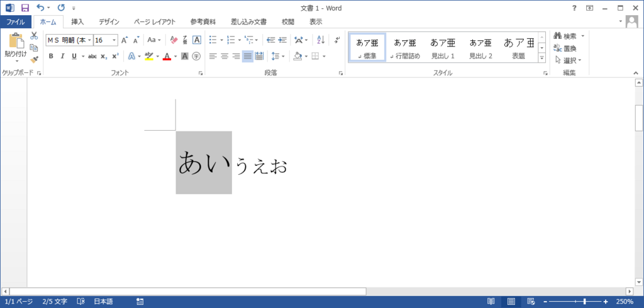
Task: Switch to read mode view
Action: click(491, 302)
